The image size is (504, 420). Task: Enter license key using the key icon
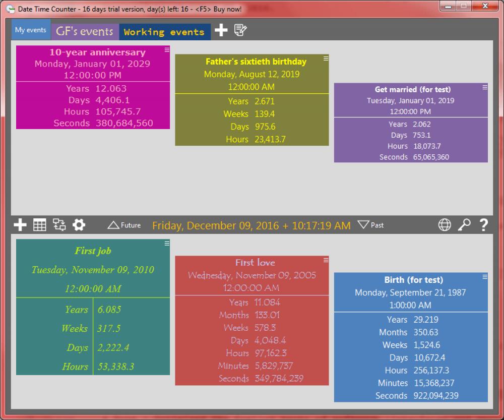click(x=464, y=225)
